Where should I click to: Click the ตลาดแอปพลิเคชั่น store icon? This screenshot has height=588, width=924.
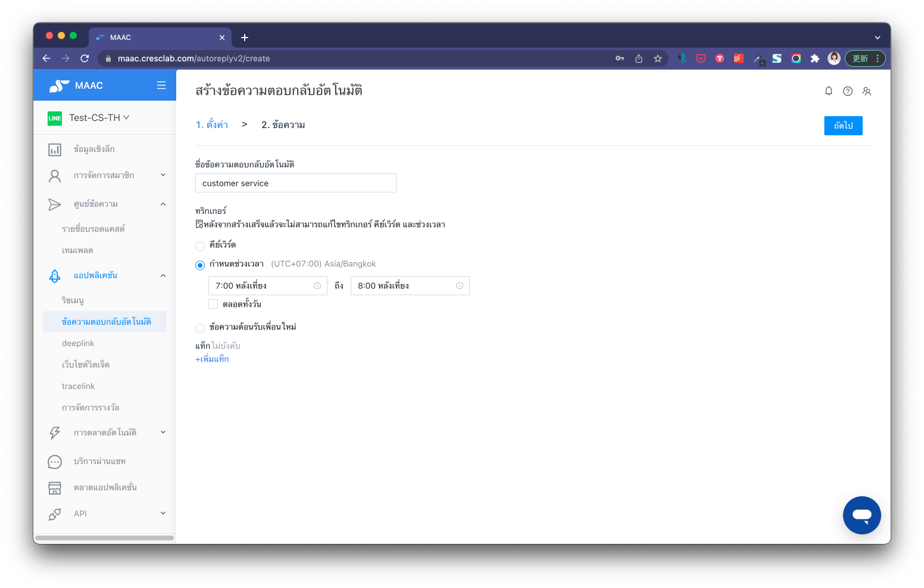[55, 488]
